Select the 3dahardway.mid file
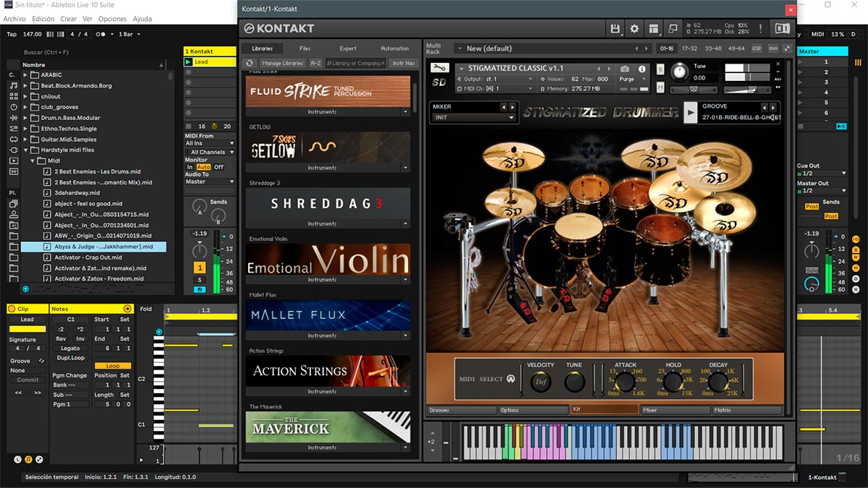This screenshot has height=488, width=868. (x=77, y=193)
